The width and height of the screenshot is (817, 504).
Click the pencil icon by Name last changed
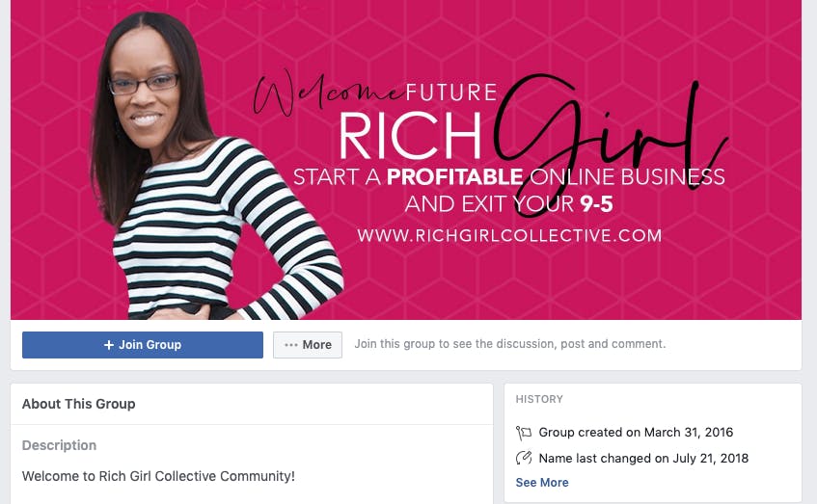pyautogui.click(x=524, y=458)
